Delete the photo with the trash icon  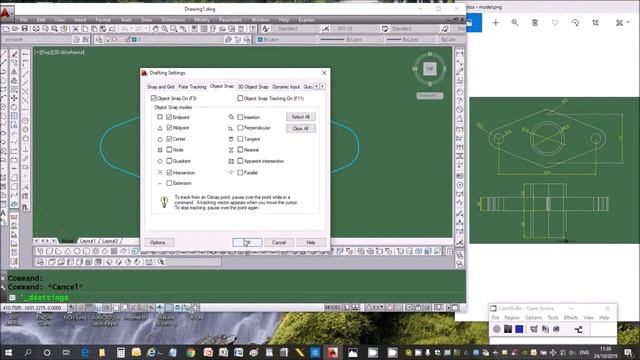(x=535, y=23)
